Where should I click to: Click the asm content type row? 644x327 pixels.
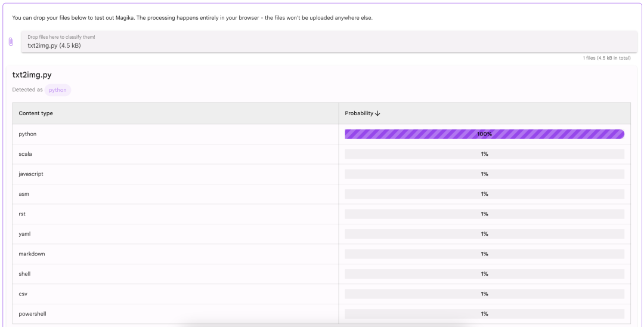[x=24, y=194]
